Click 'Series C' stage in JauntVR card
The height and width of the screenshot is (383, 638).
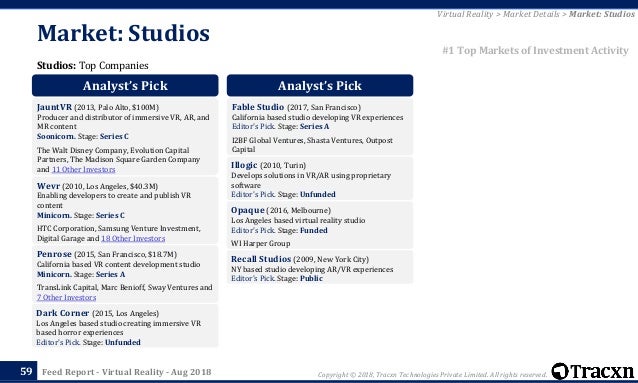click(114, 136)
